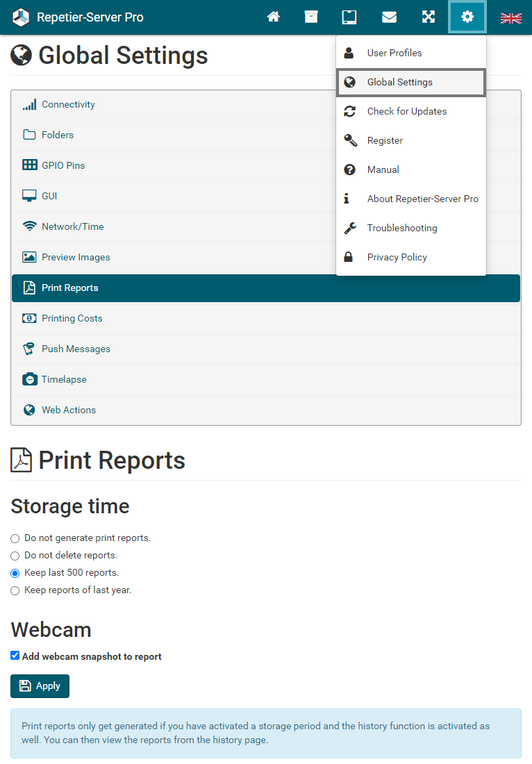Click the Push Messages phone icon
This screenshot has width=532, height=764.
pyautogui.click(x=29, y=349)
